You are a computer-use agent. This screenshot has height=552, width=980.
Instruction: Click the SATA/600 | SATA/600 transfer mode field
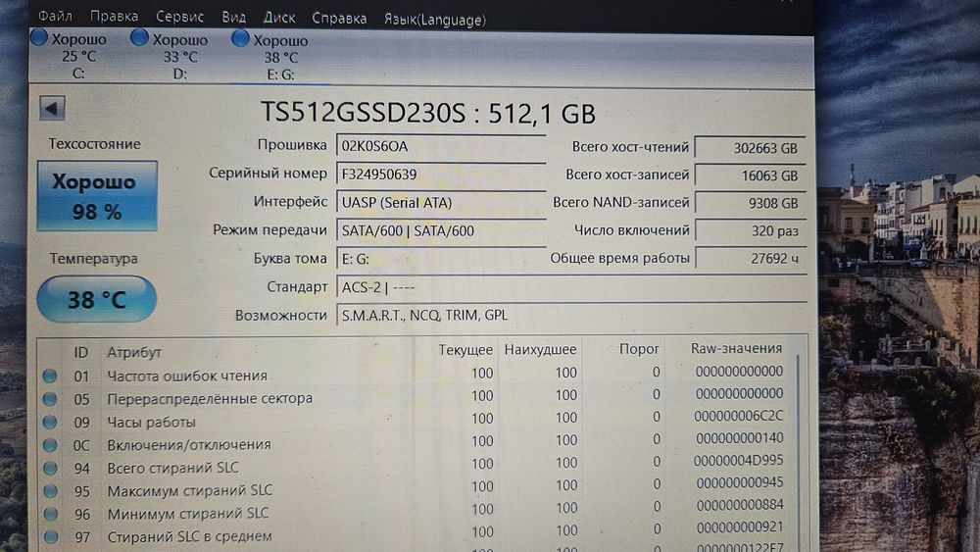click(441, 230)
